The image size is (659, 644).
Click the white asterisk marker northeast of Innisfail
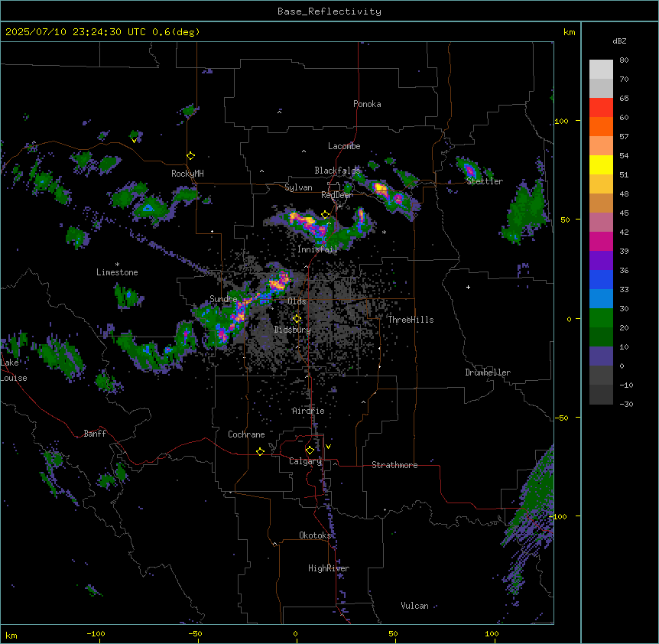(384, 232)
